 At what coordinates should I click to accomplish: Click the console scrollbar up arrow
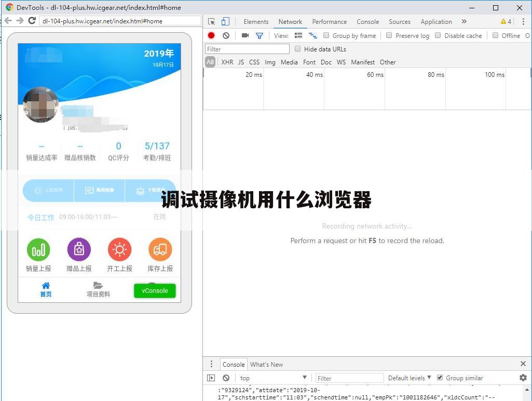coord(527,390)
